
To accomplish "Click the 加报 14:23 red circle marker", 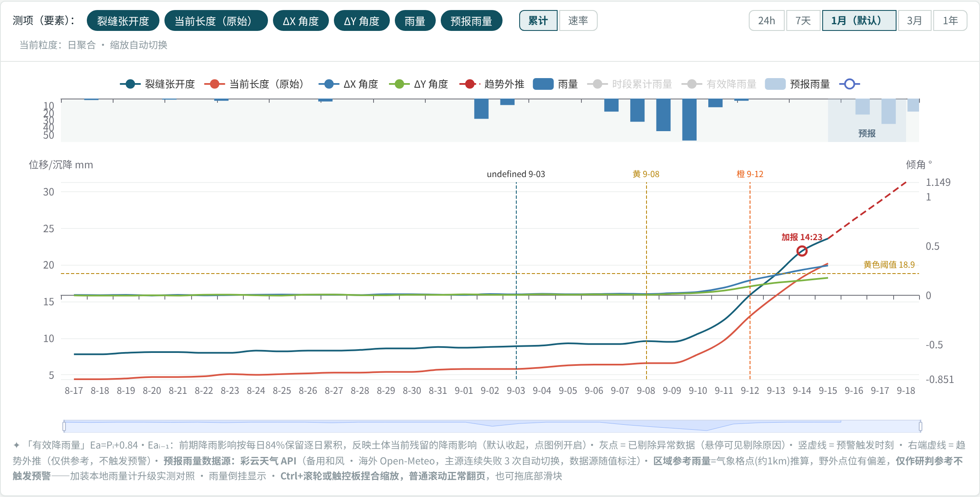I will pos(802,251).
